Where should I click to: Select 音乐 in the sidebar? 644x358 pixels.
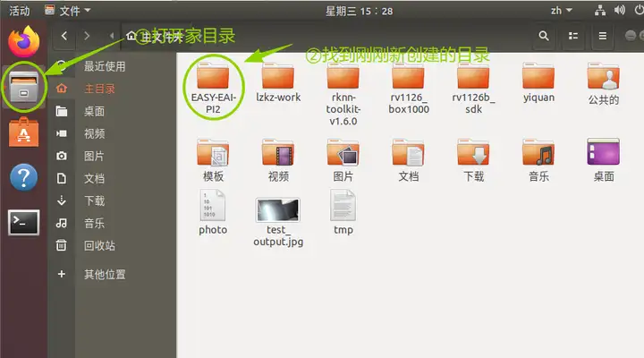point(94,223)
